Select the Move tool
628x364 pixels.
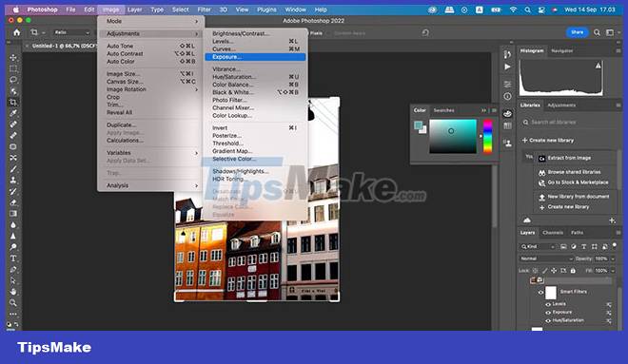pyautogui.click(x=13, y=58)
